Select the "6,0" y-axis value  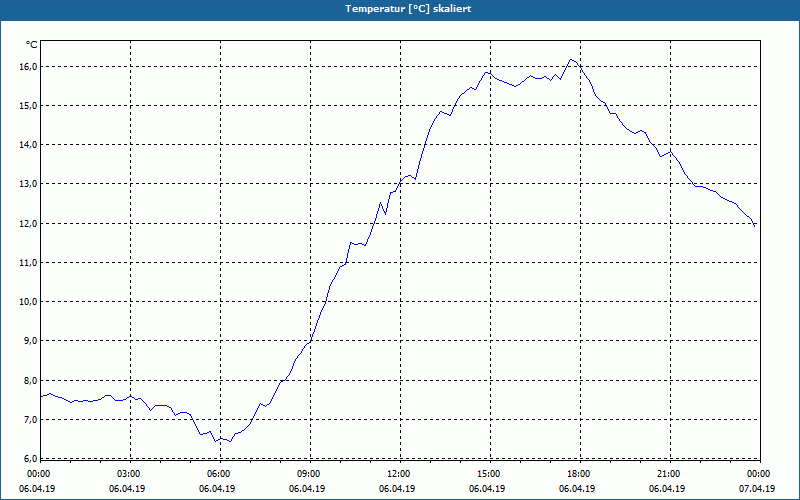[31, 458]
